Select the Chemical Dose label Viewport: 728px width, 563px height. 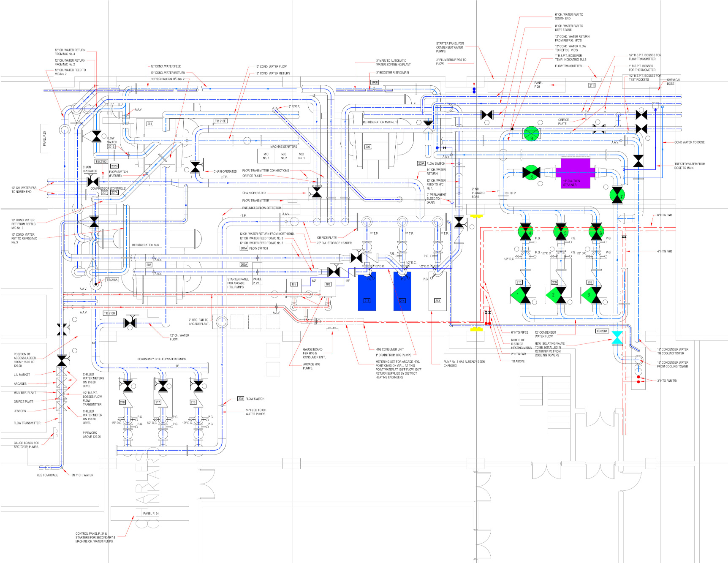coord(673,82)
